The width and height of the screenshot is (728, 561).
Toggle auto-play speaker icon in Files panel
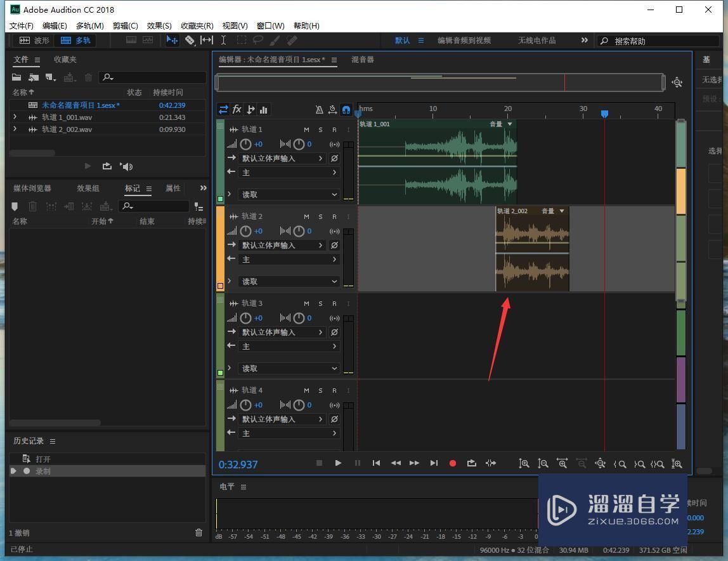tap(126, 166)
